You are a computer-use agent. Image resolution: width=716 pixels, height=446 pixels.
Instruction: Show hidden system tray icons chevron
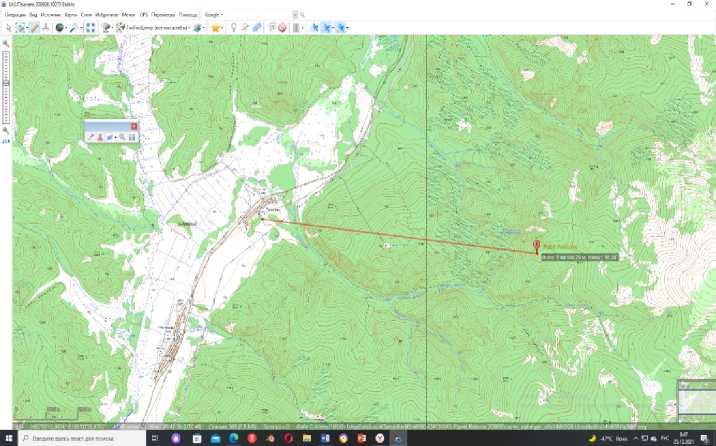point(636,438)
